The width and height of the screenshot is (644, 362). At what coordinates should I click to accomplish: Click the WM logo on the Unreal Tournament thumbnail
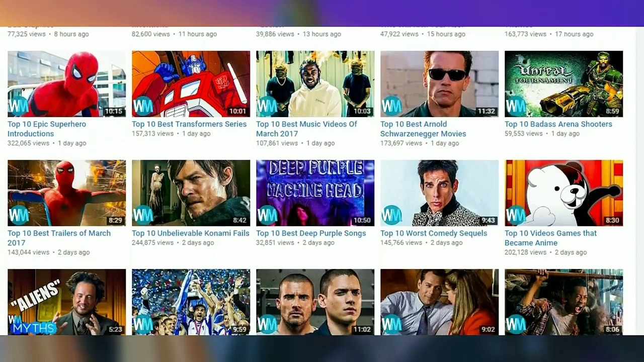[516, 106]
